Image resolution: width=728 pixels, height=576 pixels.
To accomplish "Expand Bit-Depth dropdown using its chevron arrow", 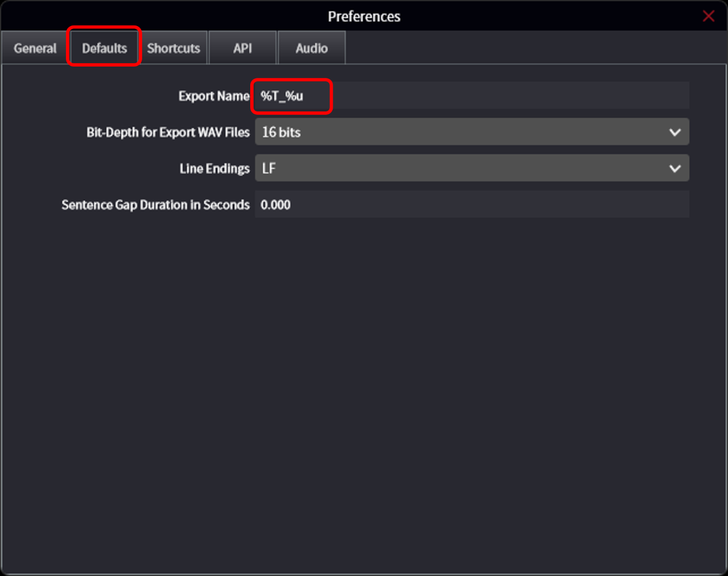I will coord(675,132).
